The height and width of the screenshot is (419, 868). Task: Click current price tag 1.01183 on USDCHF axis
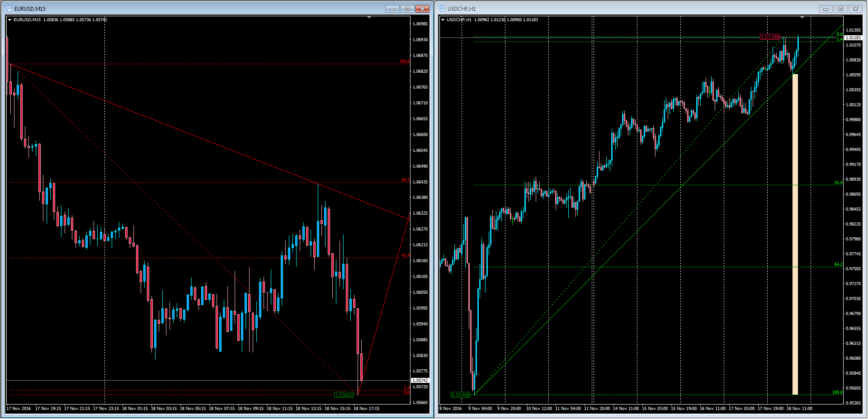tap(853, 38)
